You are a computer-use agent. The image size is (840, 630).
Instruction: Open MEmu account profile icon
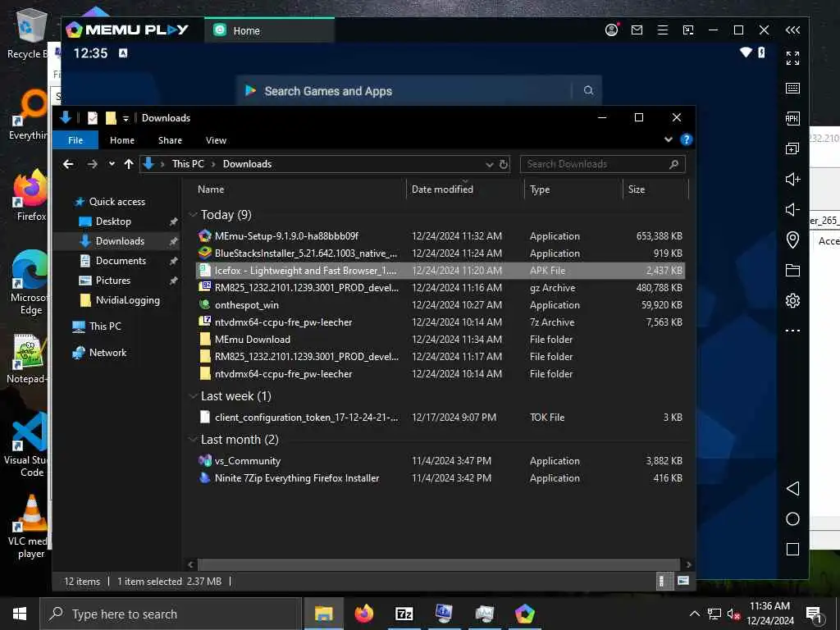point(611,30)
